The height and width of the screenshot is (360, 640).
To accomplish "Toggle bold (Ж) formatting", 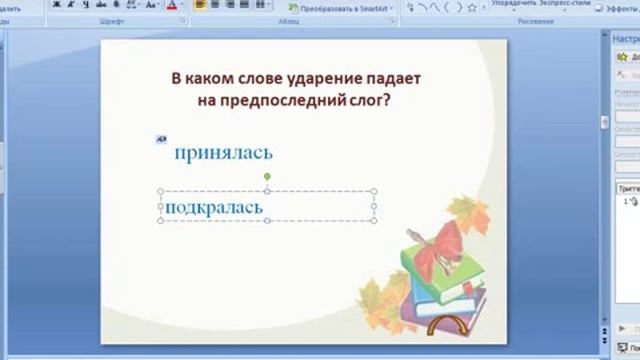I will point(56,4).
